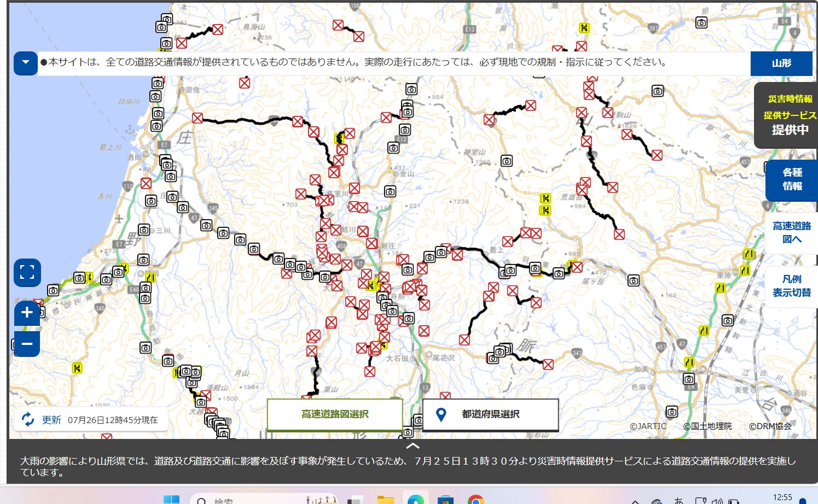818x504 pixels.
Task: Click the zoom out minus button
Action: tap(26, 344)
